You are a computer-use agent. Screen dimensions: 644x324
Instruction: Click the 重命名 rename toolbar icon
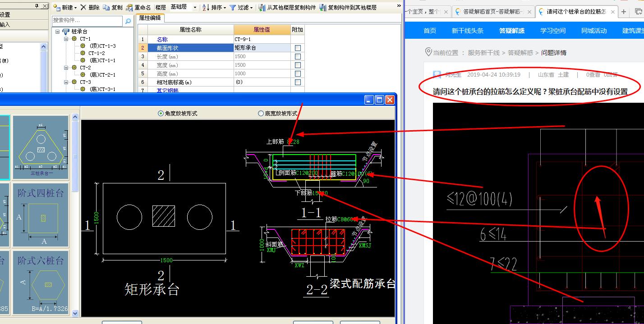[129, 7]
